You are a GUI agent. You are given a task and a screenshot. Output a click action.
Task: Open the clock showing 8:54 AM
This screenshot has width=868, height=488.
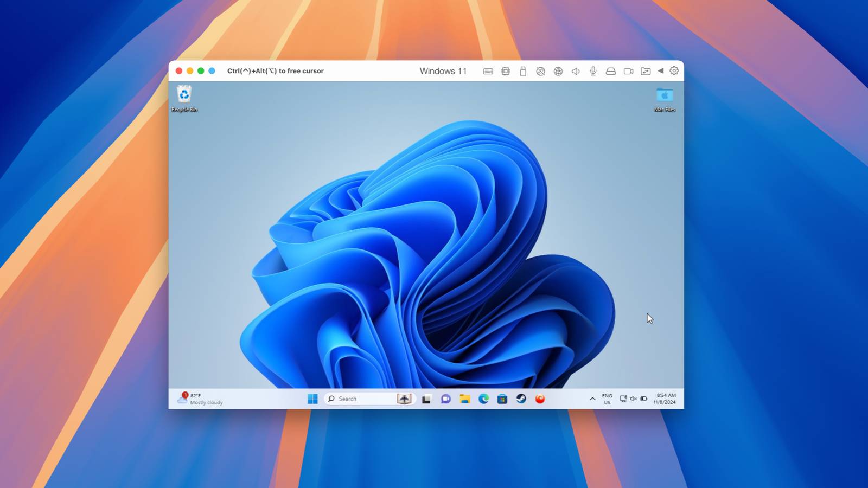[665, 399]
